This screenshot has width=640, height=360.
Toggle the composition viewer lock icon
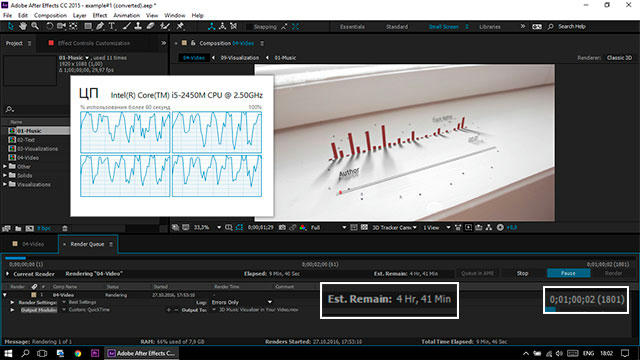tap(193, 43)
